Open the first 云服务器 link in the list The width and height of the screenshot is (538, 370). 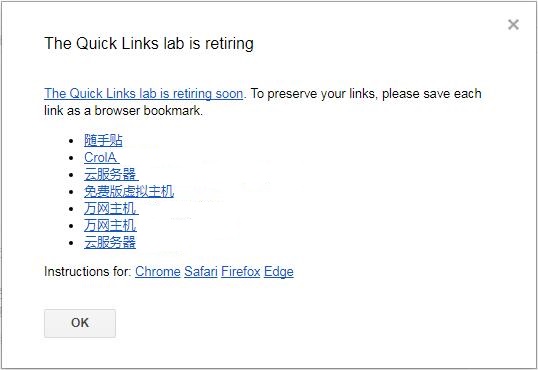[x=111, y=174]
